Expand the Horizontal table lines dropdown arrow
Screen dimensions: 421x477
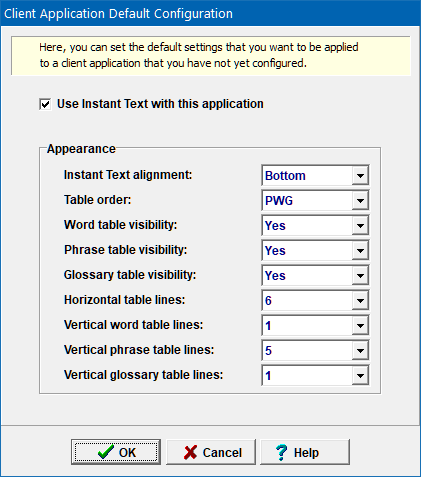coord(360,300)
